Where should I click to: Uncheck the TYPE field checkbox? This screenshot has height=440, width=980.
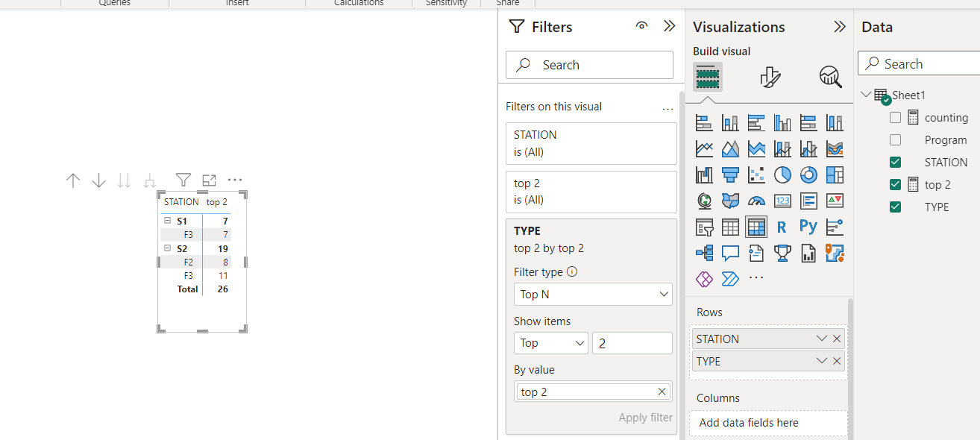tap(896, 207)
